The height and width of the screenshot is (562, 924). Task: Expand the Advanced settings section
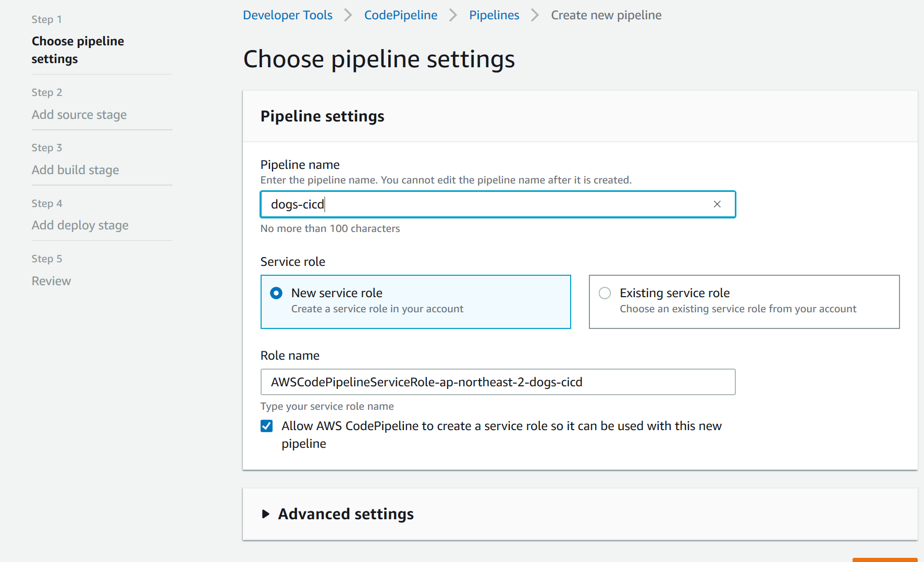(x=266, y=514)
